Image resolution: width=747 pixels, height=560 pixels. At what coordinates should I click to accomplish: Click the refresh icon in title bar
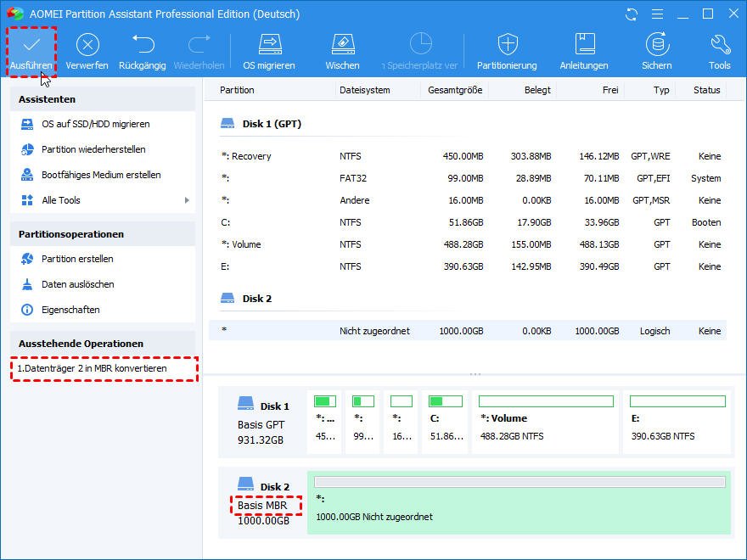click(x=631, y=14)
